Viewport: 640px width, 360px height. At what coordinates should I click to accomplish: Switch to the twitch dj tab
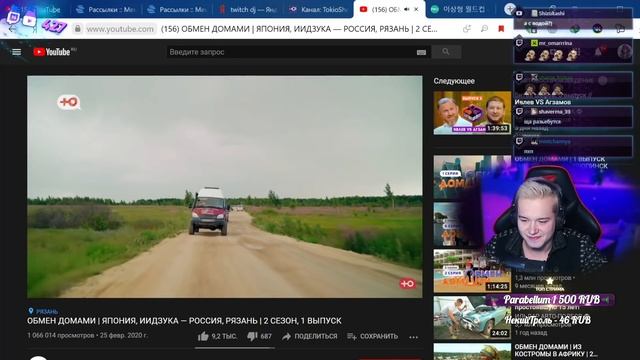(x=248, y=9)
